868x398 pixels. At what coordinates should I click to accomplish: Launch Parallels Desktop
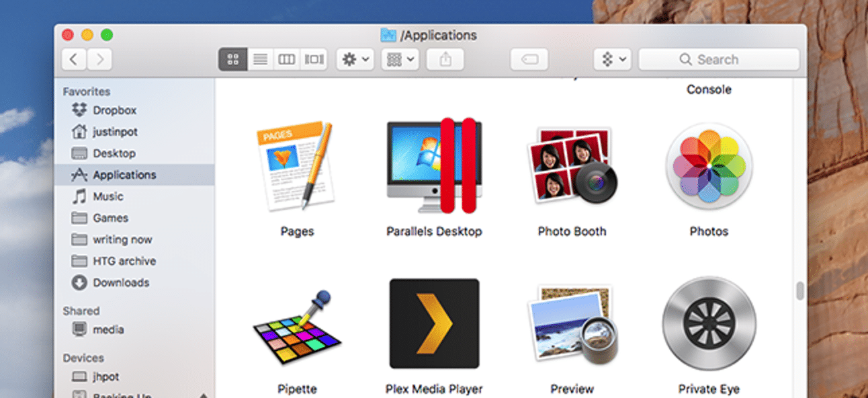433,166
